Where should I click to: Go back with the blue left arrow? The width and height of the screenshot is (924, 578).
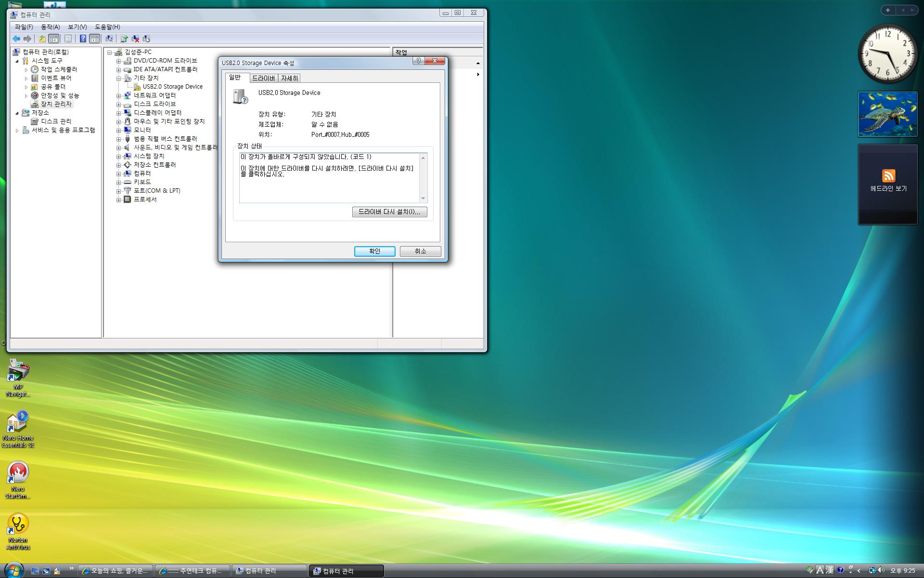pyautogui.click(x=16, y=39)
